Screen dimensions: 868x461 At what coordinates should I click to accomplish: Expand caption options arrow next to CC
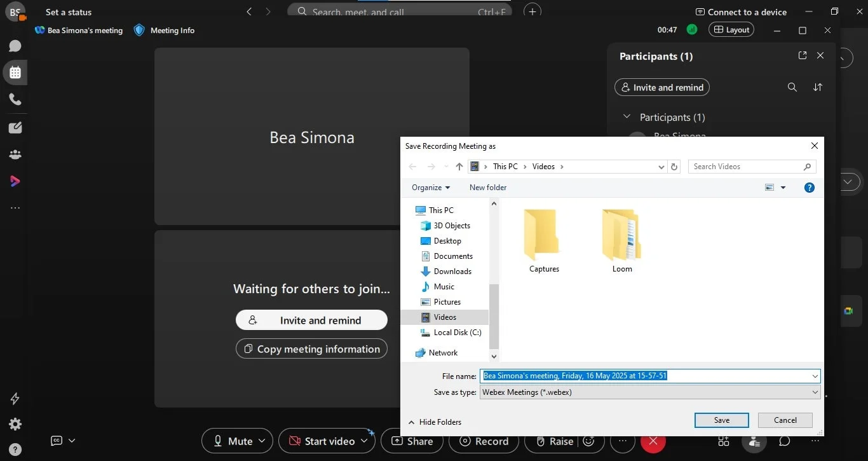click(72, 441)
